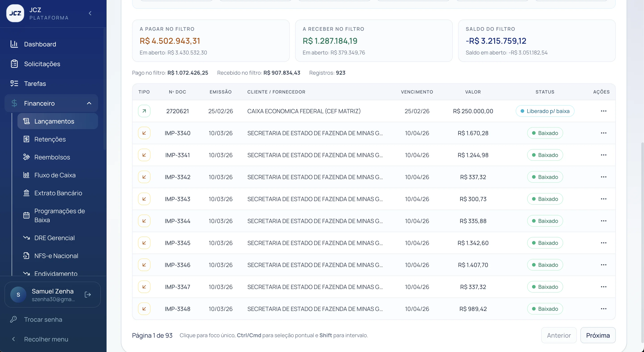This screenshot has height=352, width=644.
Task: Click the Liberado p/ baixa status badge
Action: pos(545,111)
